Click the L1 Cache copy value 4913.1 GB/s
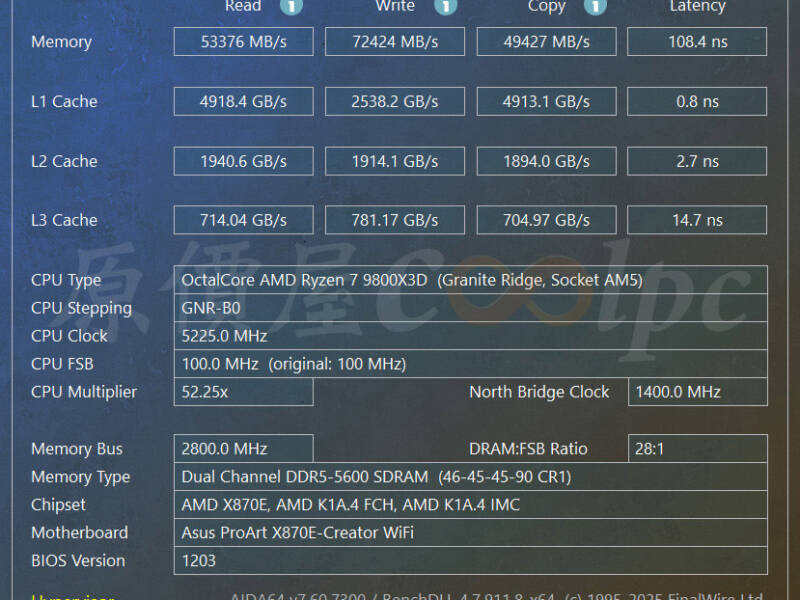The width and height of the screenshot is (800, 600). 546,102
